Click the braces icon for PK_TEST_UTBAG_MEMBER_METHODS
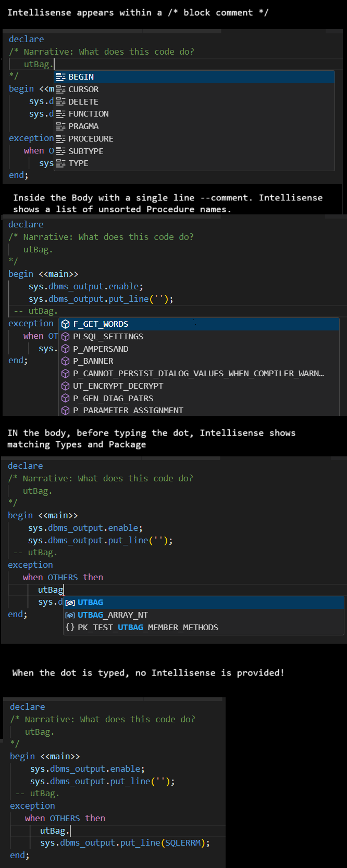347x868 pixels. tap(70, 628)
